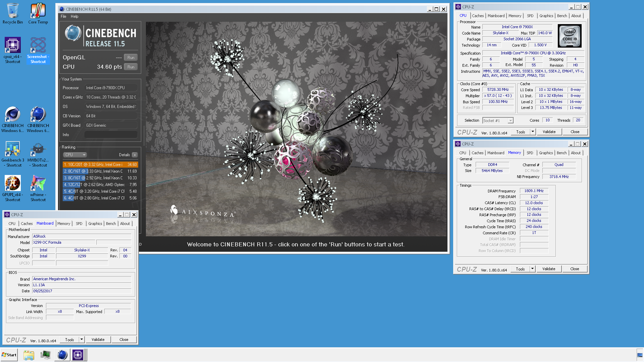The image size is (644, 362).
Task: Run the CPU benchmark test
Action: (131, 67)
